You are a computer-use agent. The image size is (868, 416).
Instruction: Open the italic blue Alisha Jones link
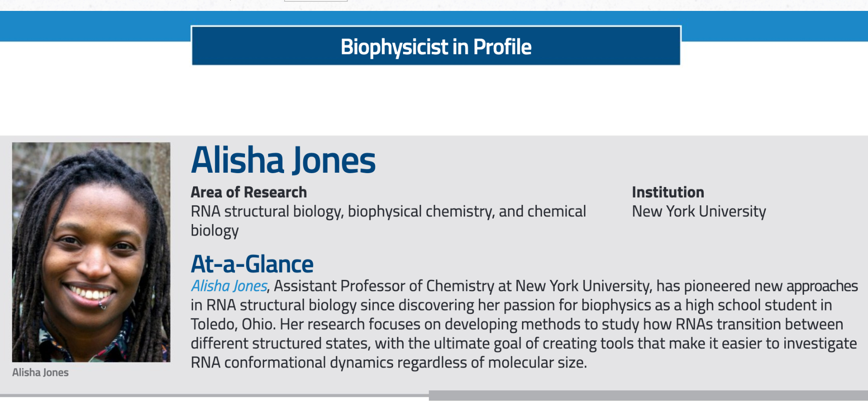[x=229, y=286]
